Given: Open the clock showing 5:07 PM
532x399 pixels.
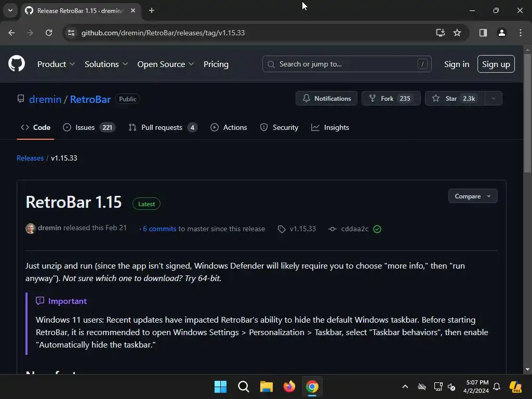Looking at the screenshot, I should click(x=476, y=387).
